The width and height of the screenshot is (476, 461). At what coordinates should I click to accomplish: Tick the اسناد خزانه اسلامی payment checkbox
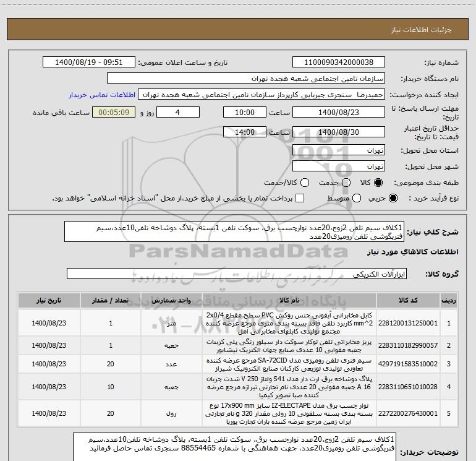pyautogui.click(x=300, y=198)
